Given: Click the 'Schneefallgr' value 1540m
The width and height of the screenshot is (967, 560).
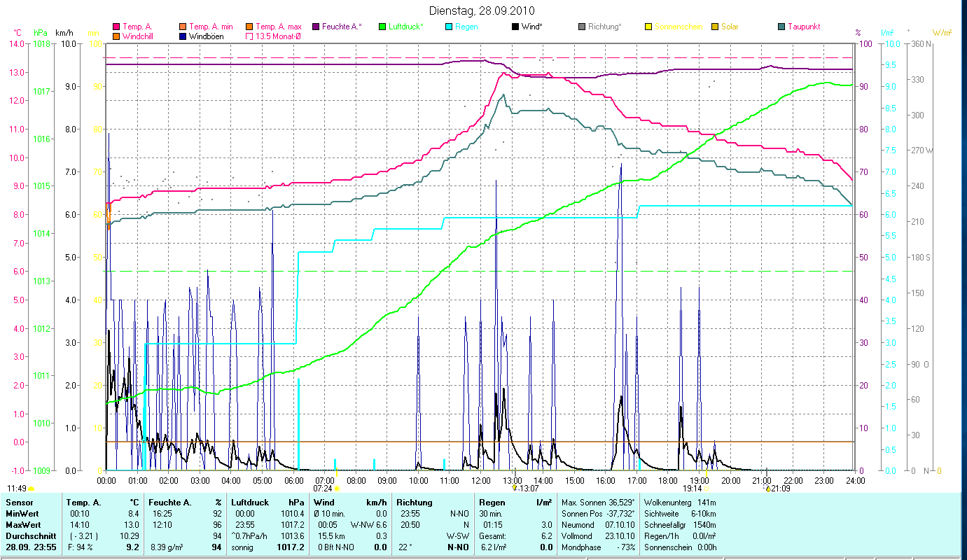Looking at the screenshot, I should (704, 524).
